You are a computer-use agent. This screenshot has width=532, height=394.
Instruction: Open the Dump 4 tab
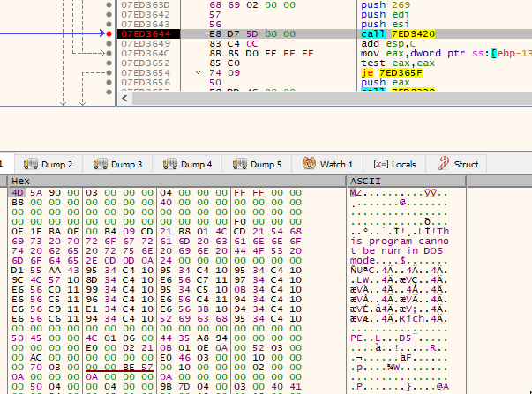point(187,165)
